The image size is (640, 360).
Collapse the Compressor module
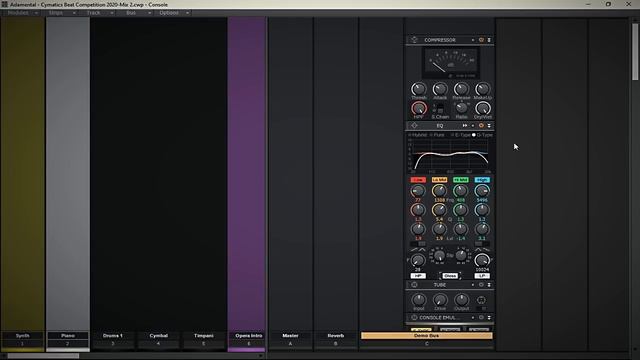[489, 40]
